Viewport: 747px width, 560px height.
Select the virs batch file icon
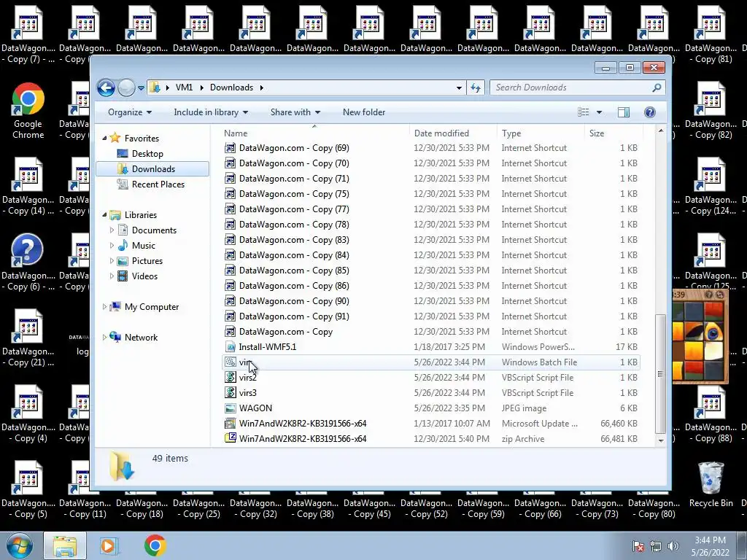pyautogui.click(x=230, y=362)
